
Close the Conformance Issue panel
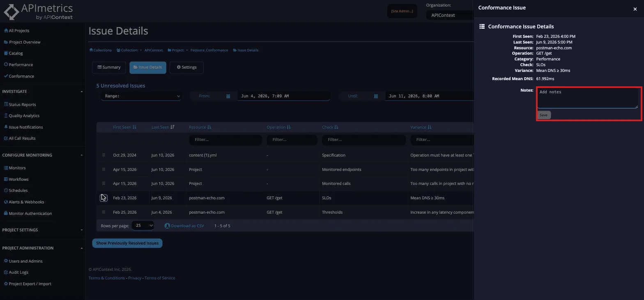(x=635, y=9)
